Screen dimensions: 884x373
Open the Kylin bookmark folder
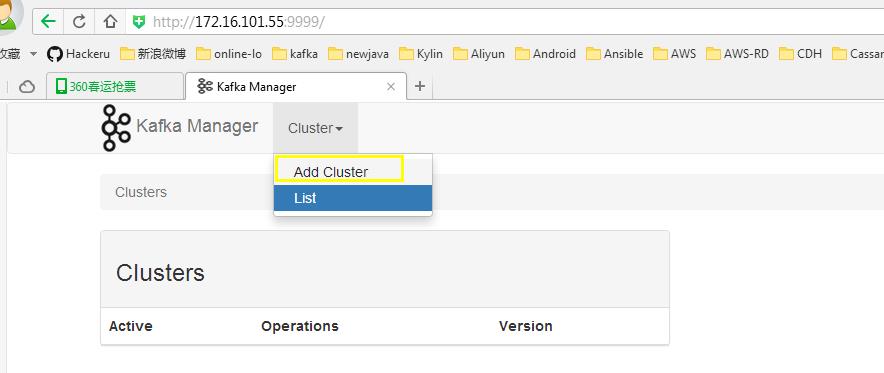(421, 54)
